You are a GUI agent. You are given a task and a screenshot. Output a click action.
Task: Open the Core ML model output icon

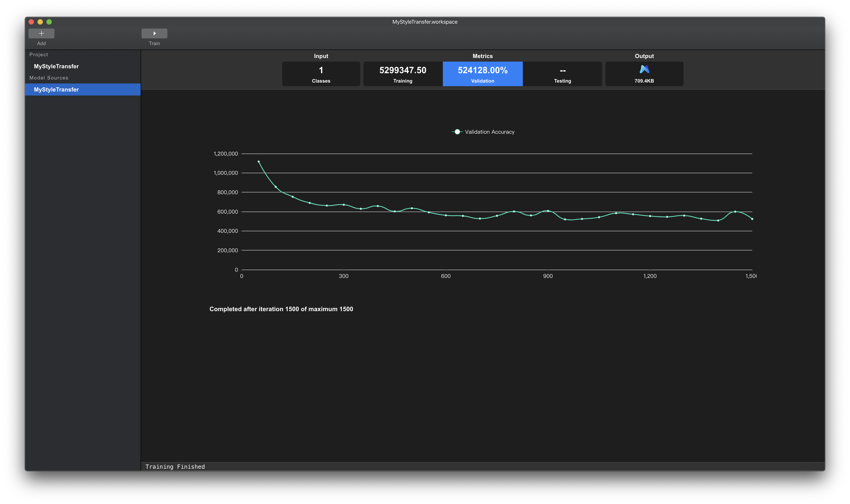644,70
